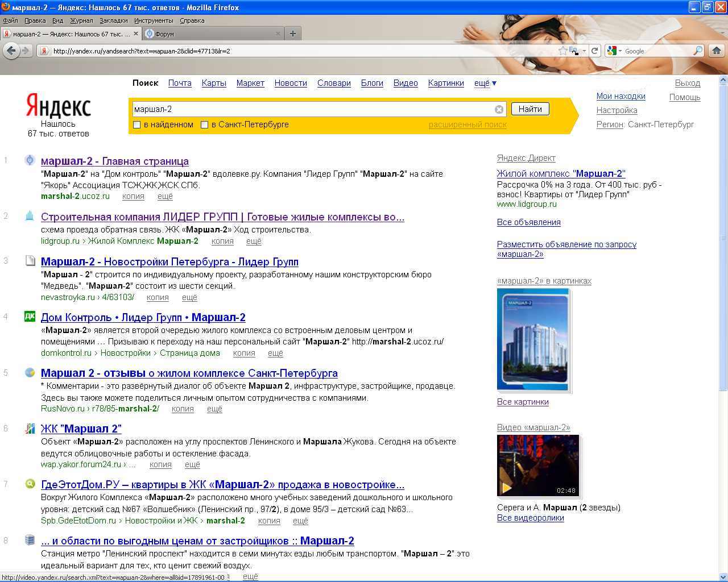
Task: Click the Firefox forward arrow button
Action: [x=25, y=51]
